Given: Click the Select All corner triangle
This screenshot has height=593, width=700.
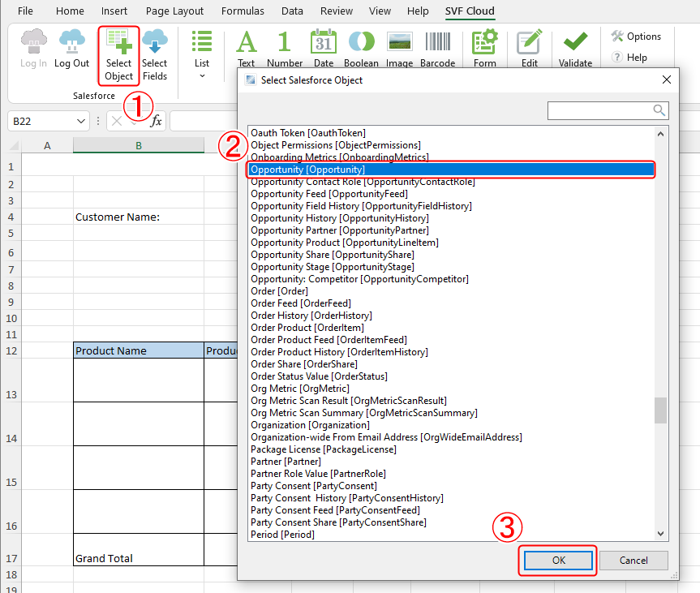Looking at the screenshot, I should (x=14, y=145).
